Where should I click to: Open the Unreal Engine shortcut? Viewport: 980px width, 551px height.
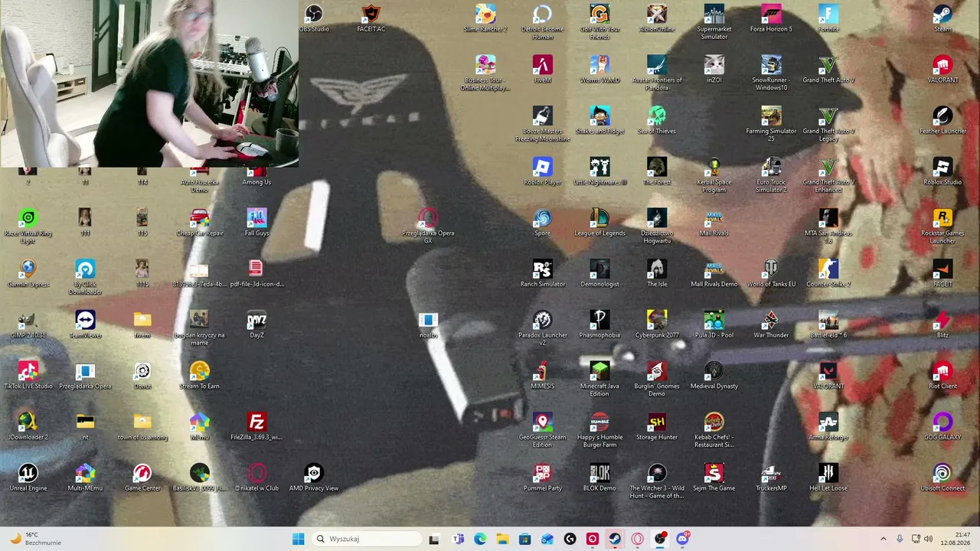28,478
